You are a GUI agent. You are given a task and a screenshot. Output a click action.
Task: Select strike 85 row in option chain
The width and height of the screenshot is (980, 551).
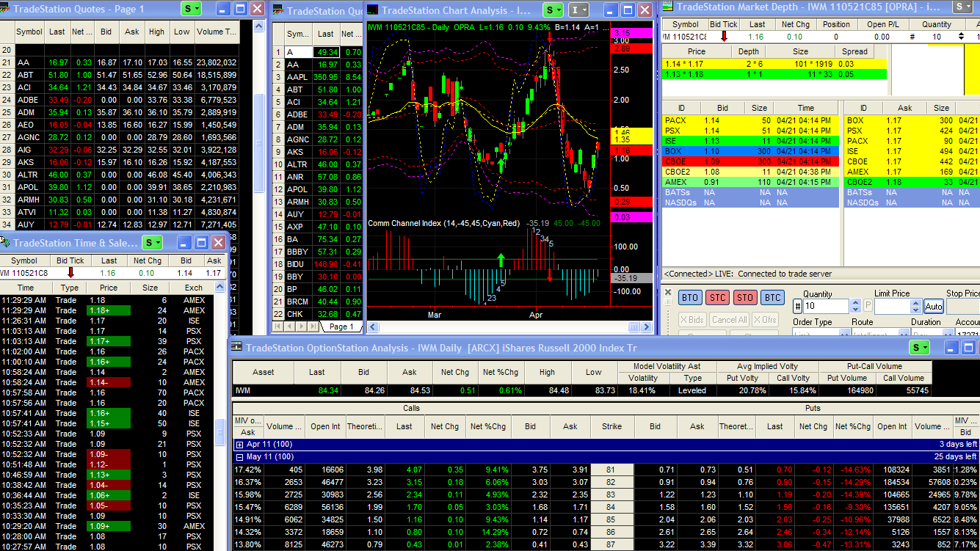pyautogui.click(x=604, y=520)
